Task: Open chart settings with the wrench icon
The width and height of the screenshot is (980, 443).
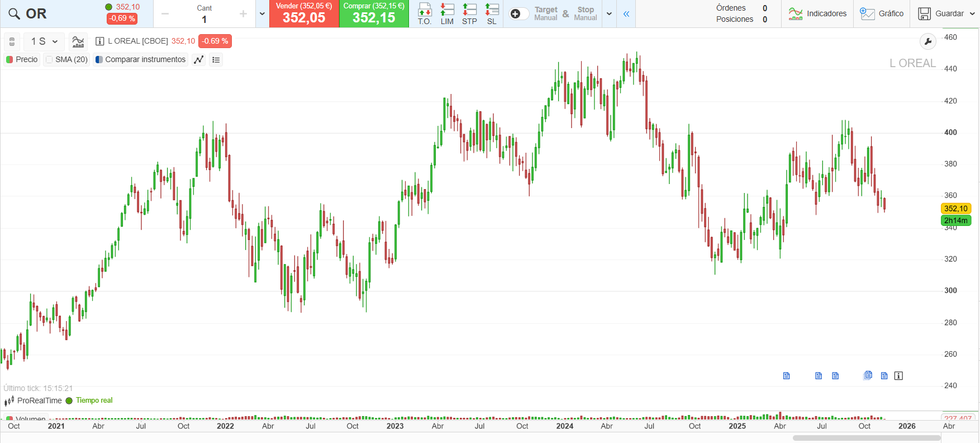Action: [927, 41]
